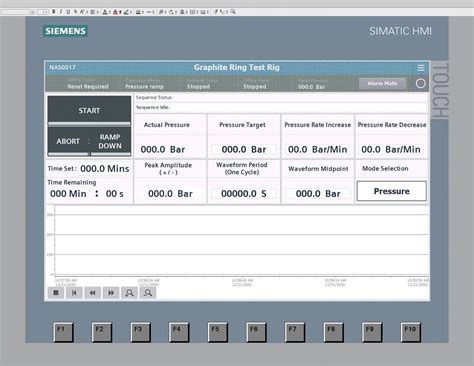Toggle the Alarm Mute button
Image resolution: width=474 pixels, height=366 pixels.
coord(382,83)
